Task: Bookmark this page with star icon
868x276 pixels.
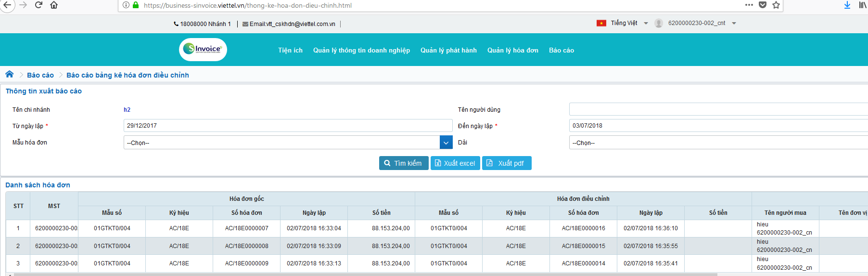Action: 776,5
